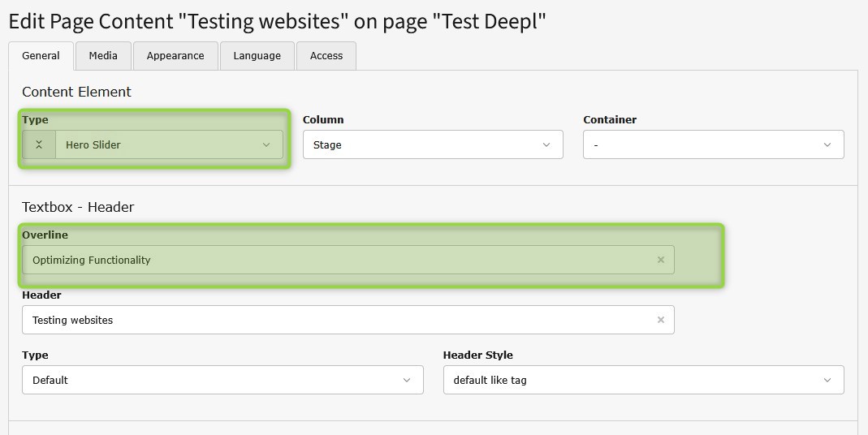
Task: Open the Header Style dropdown
Action: (x=643, y=380)
